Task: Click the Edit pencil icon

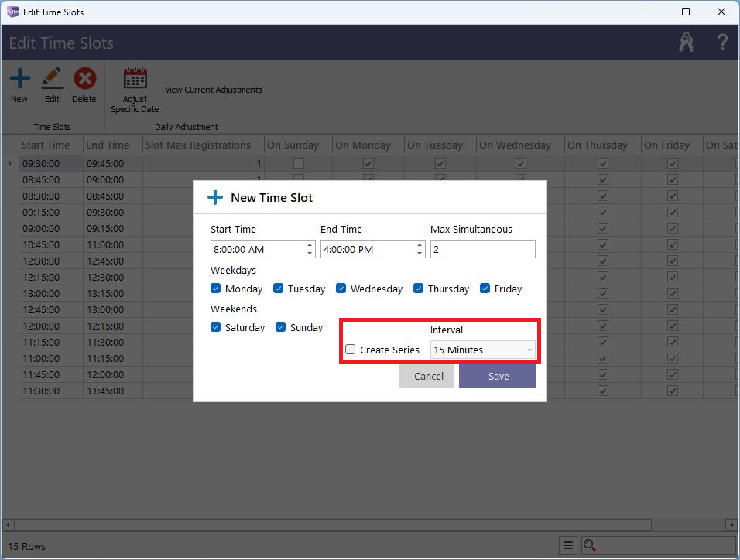Action: click(52, 78)
